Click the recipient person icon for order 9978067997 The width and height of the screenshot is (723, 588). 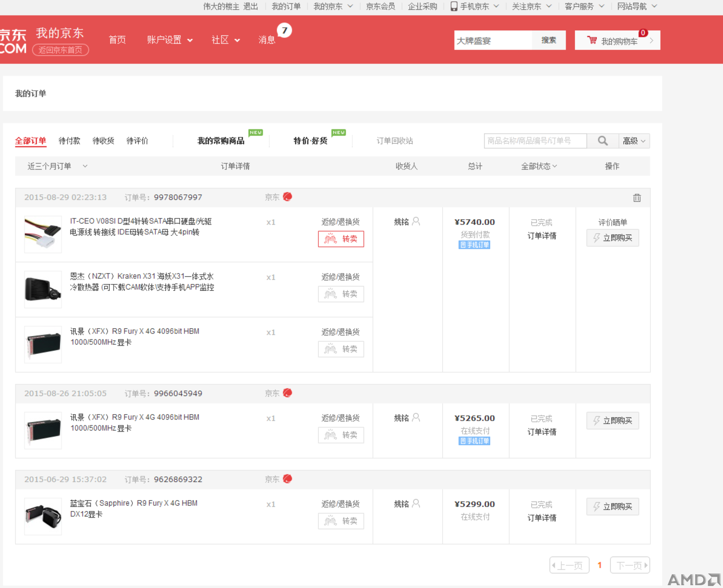(x=416, y=221)
